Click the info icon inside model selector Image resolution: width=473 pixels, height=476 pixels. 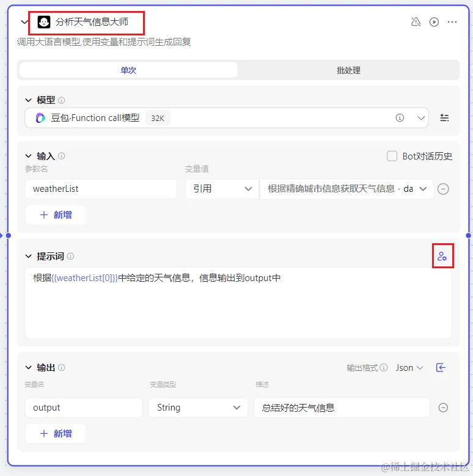point(400,118)
